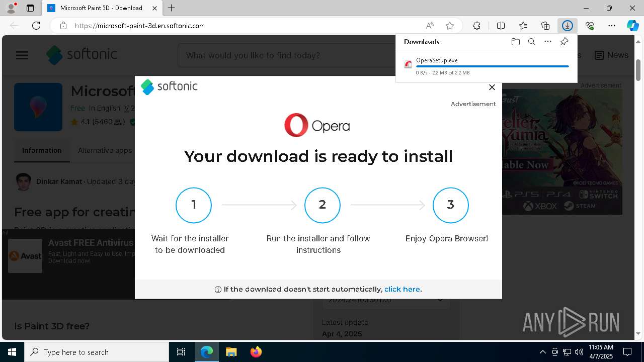Open the Copilot sidebar
This screenshot has width=644, height=362.
coord(633,26)
